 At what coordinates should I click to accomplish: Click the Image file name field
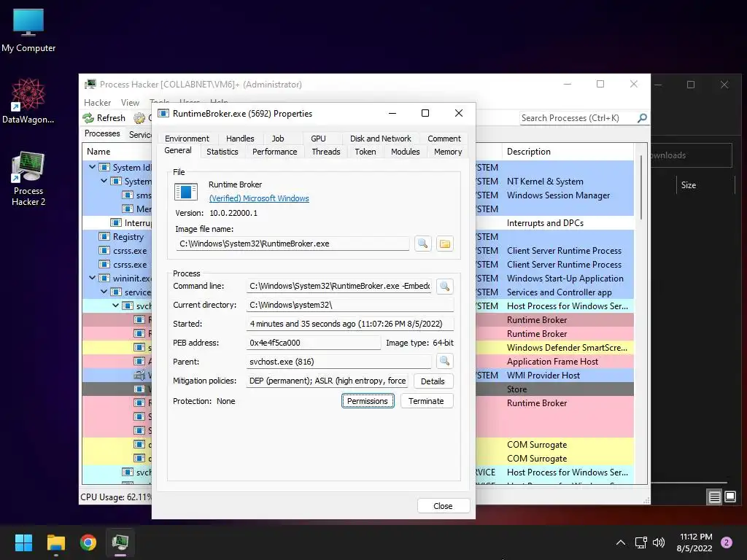coord(292,244)
